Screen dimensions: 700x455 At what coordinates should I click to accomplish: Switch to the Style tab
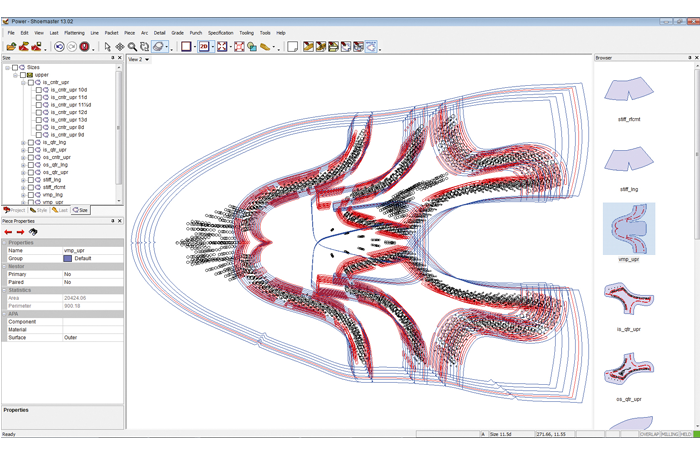pos(39,210)
